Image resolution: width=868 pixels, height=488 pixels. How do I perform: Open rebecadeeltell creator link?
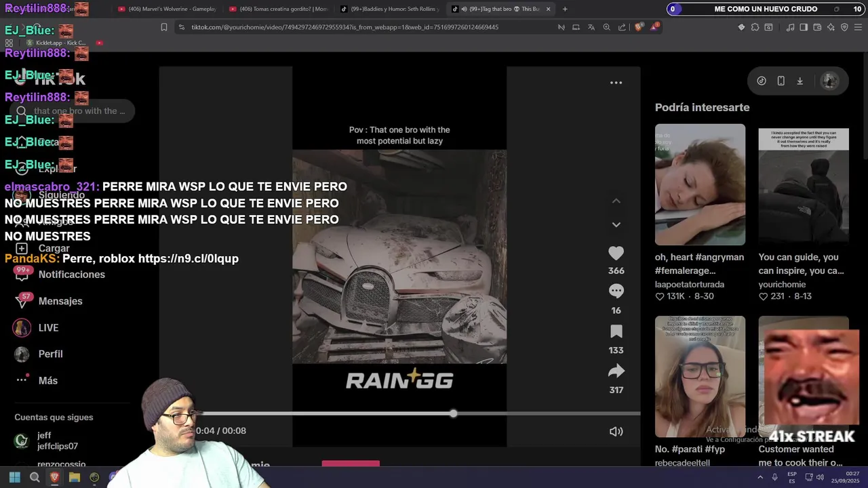[682, 463]
